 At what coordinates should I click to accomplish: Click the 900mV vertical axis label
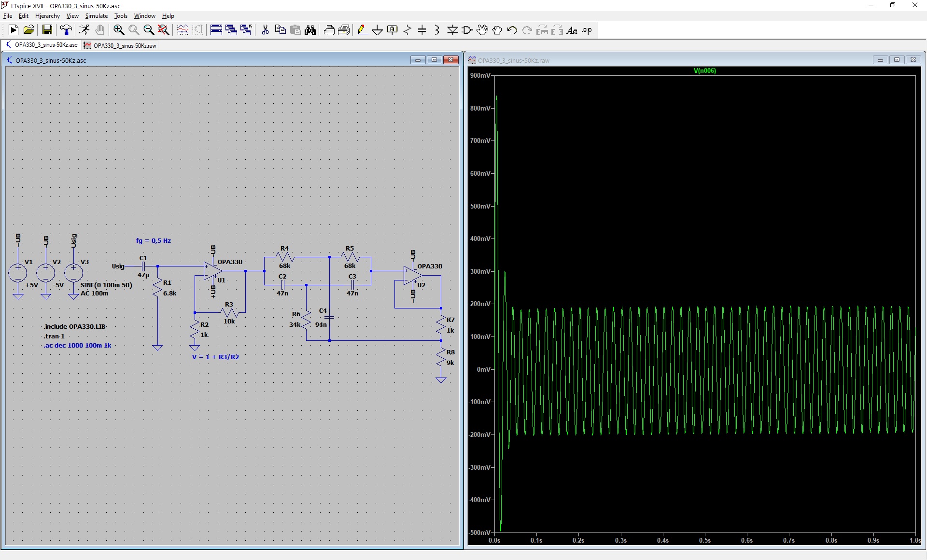(x=480, y=75)
